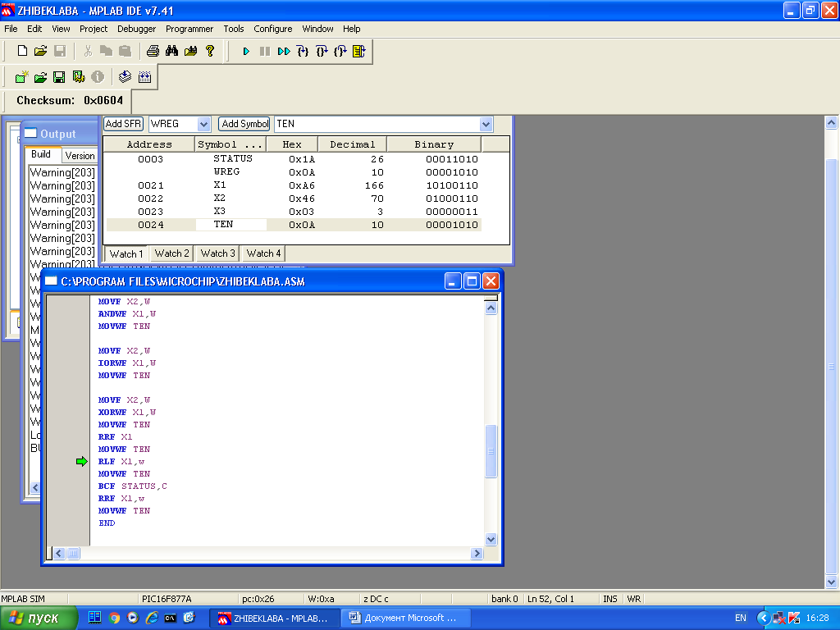Open the Project menu

tap(94, 29)
